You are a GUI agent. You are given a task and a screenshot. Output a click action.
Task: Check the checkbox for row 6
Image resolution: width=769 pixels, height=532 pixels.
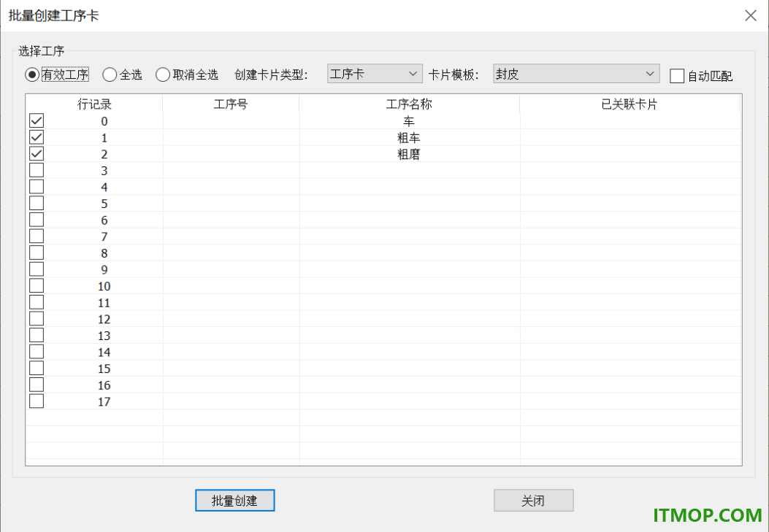pyautogui.click(x=37, y=220)
